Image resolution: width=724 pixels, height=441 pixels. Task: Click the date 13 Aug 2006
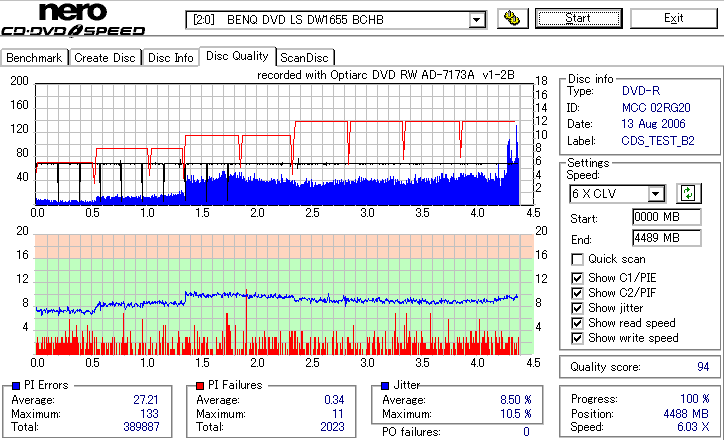coord(653,124)
